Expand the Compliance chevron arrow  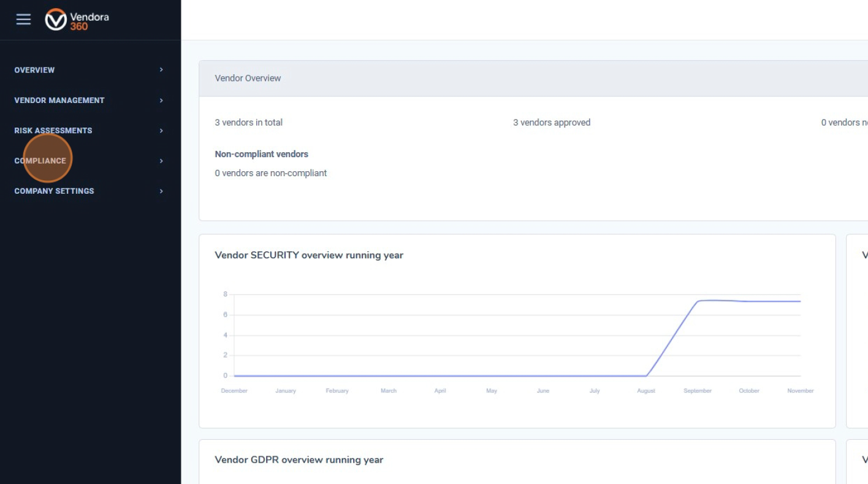pyautogui.click(x=161, y=160)
